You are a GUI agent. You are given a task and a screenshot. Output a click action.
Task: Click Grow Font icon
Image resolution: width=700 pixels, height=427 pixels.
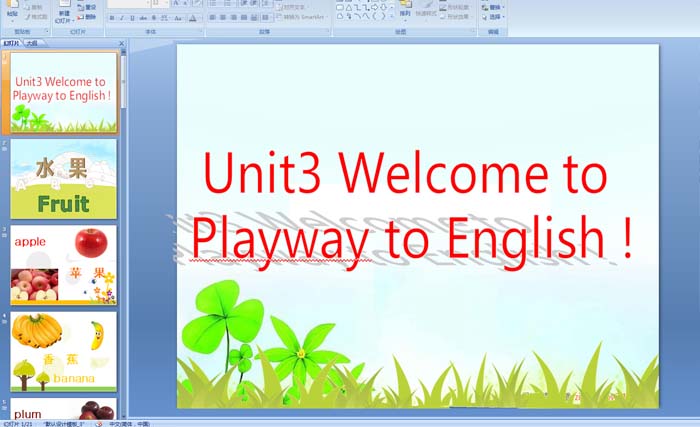(x=175, y=3)
